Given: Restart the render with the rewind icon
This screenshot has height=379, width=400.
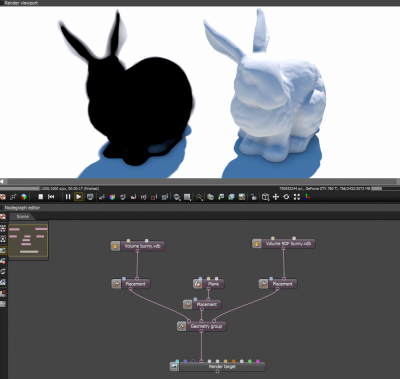Looking at the screenshot, I should [51, 197].
